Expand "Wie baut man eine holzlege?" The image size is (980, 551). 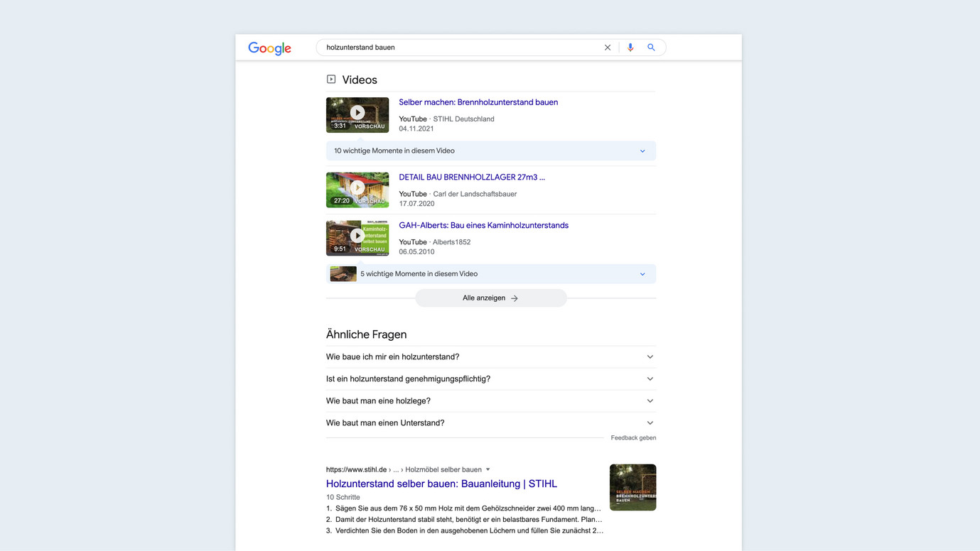(x=490, y=401)
